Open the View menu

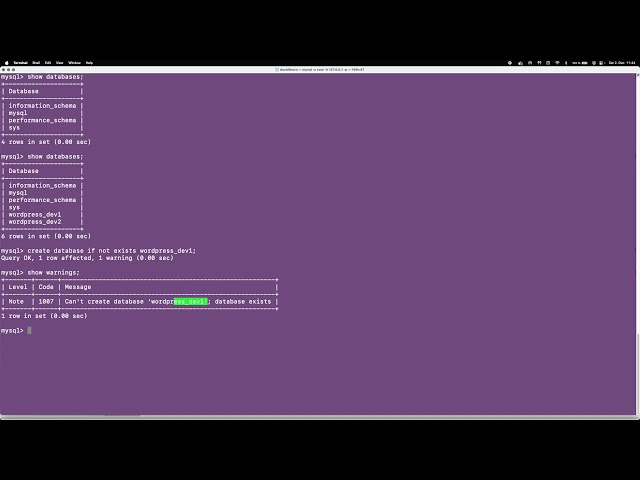click(x=60, y=63)
